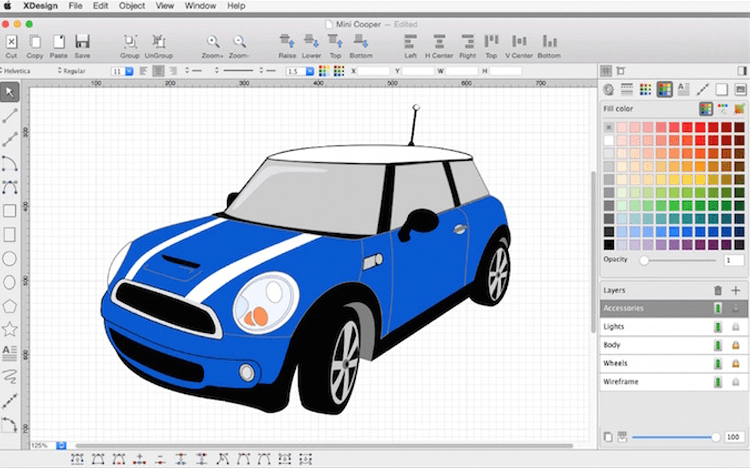Adjust the layer opacity slider at bottom
750x468 pixels.
click(716, 437)
